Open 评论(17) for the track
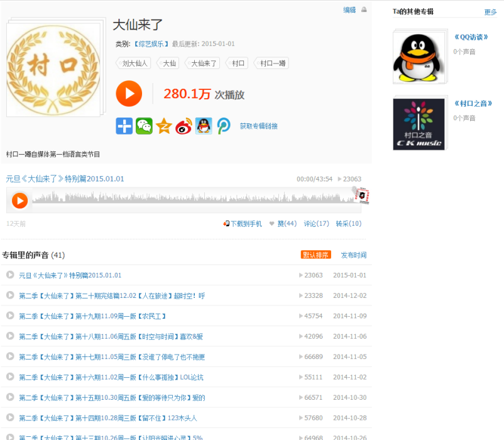The height and width of the screenshot is (440, 504). click(x=316, y=224)
